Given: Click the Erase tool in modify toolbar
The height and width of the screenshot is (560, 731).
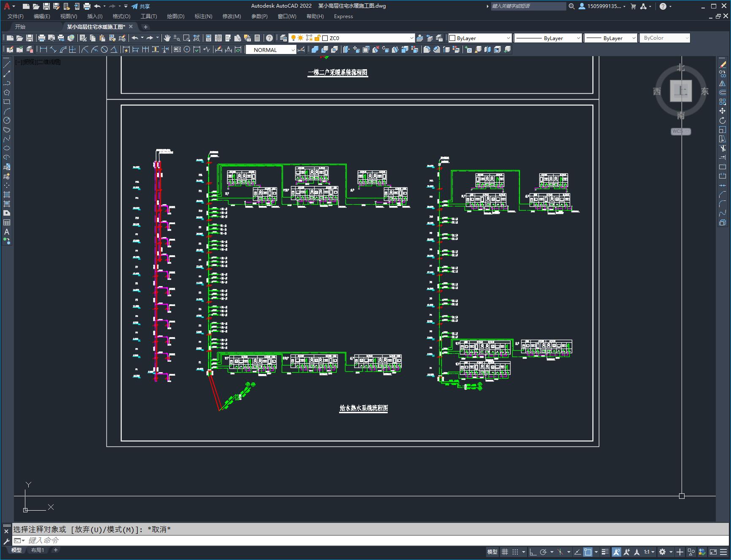Looking at the screenshot, I should 723,65.
